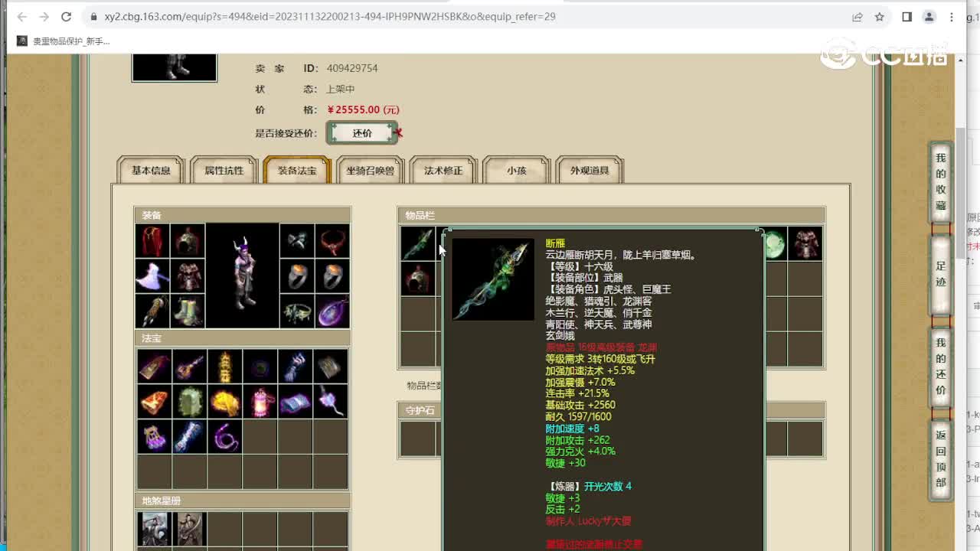Open 我的还价 side button

(x=941, y=367)
